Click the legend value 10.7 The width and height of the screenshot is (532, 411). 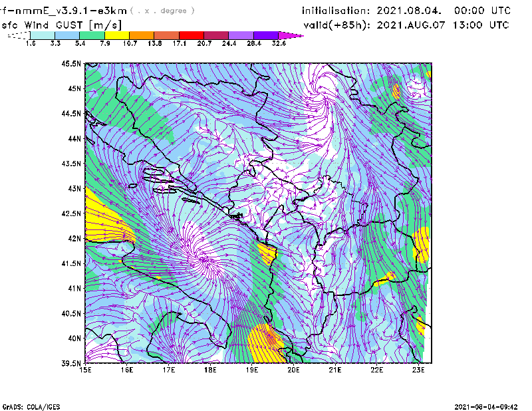tap(130, 43)
